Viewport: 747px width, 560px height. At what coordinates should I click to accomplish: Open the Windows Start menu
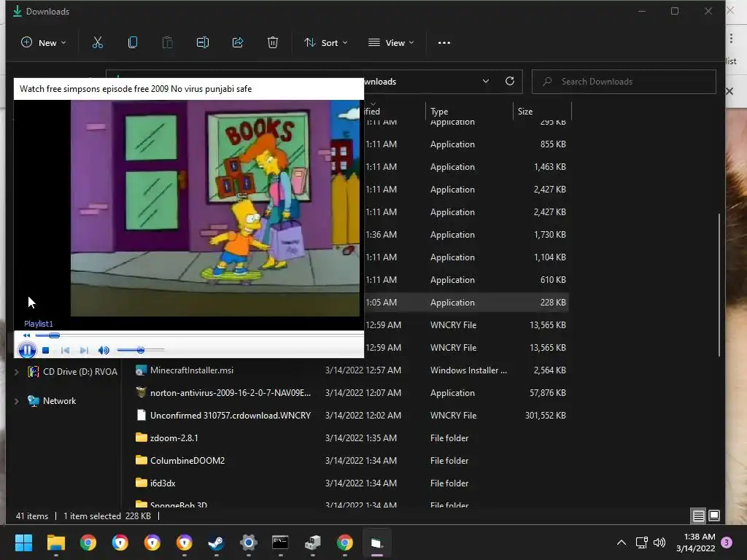(x=24, y=542)
